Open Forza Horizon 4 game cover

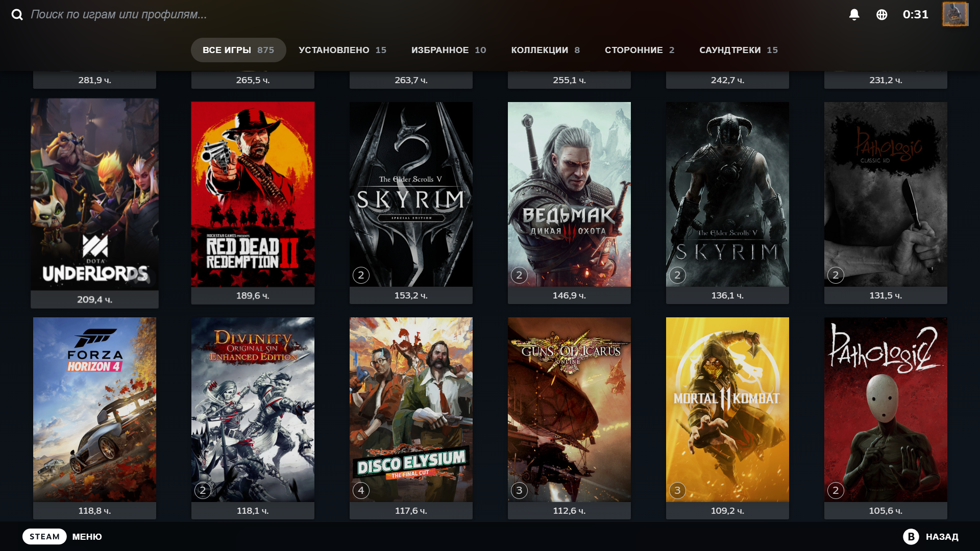click(94, 409)
